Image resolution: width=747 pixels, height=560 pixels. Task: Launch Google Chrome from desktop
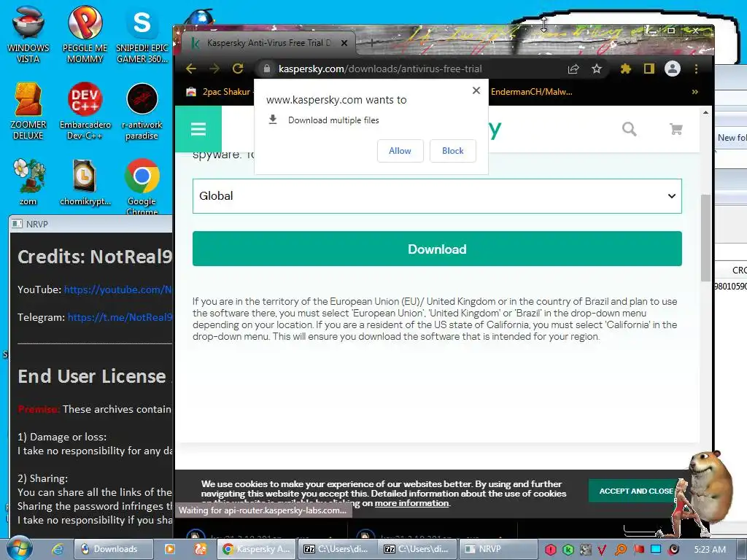pos(142,186)
